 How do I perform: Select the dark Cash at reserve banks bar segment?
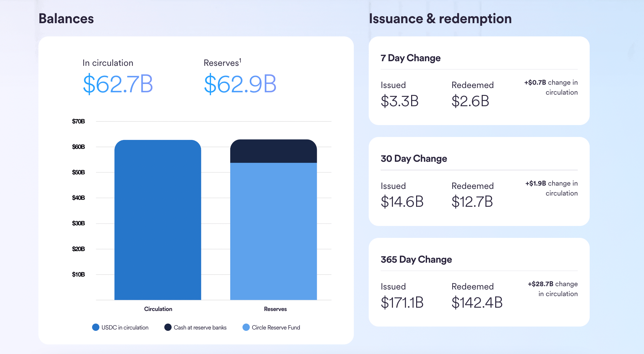(274, 151)
